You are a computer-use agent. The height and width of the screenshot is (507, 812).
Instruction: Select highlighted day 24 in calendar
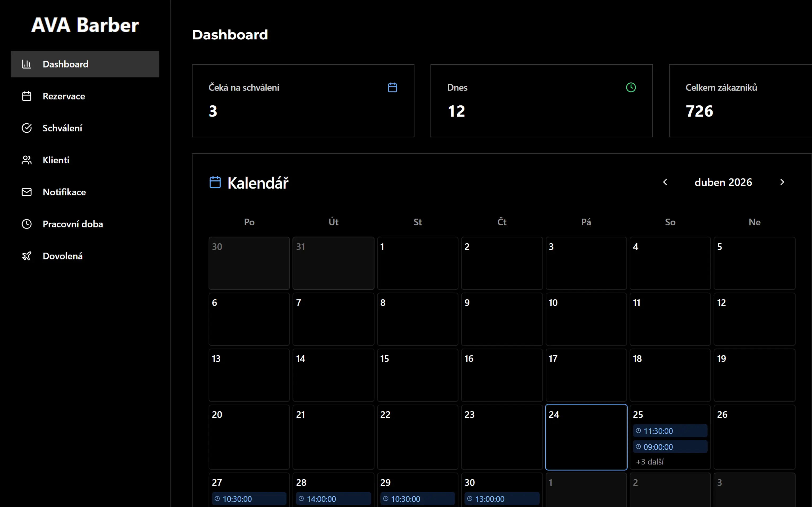point(586,437)
